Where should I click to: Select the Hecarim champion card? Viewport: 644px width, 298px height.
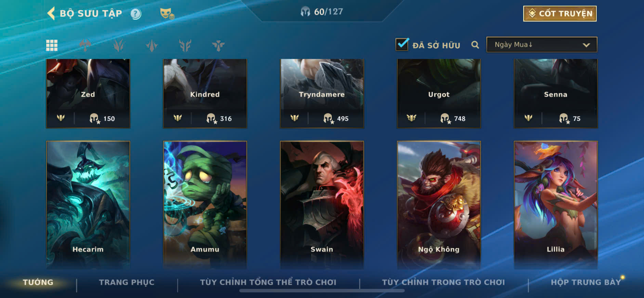(88, 204)
